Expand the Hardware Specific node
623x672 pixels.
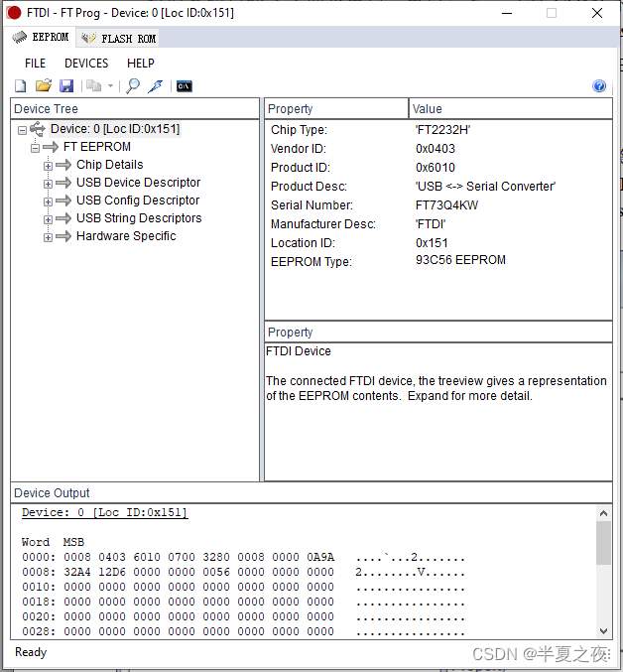tap(49, 237)
